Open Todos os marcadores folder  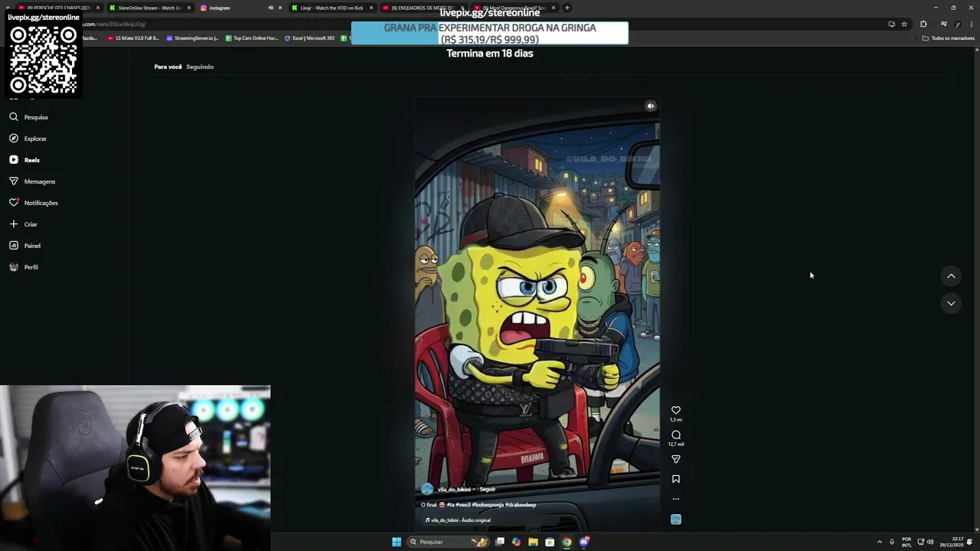[949, 38]
